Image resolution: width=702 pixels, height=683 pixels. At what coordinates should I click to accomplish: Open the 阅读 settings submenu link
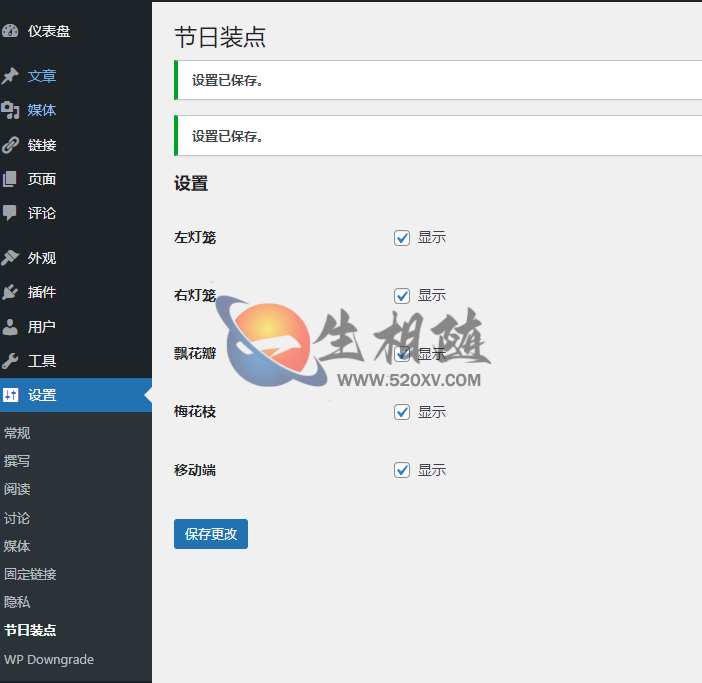coord(17,489)
